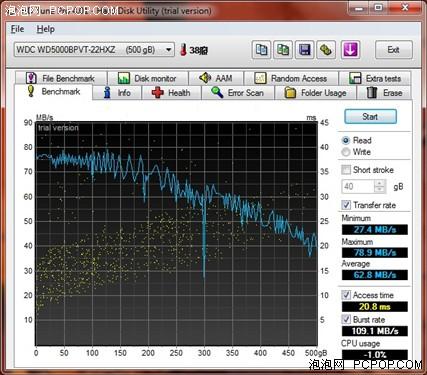Click the Exit button
427x375 pixels.
(x=394, y=50)
